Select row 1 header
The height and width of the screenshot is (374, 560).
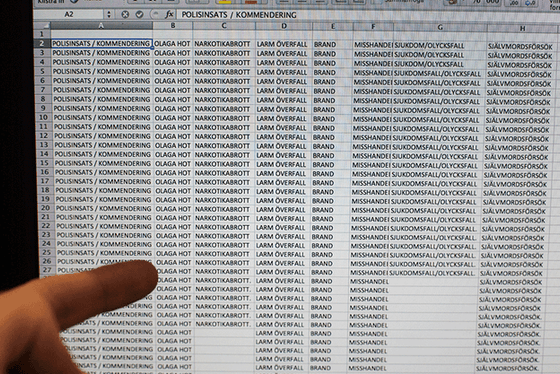click(x=42, y=34)
